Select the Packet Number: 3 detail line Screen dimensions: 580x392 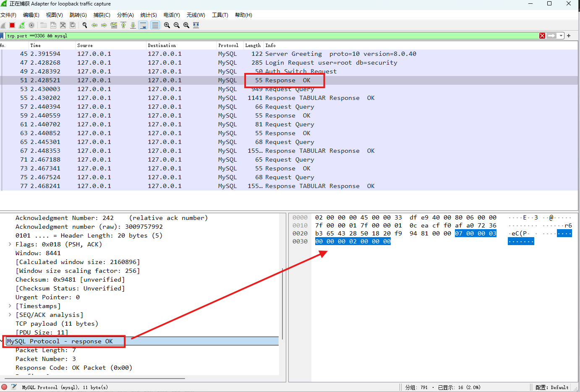click(46, 359)
